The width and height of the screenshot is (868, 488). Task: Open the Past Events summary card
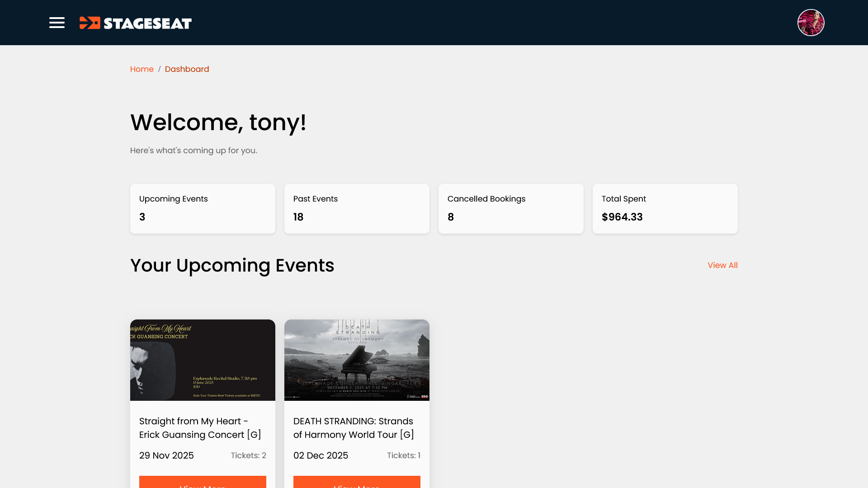click(x=357, y=208)
